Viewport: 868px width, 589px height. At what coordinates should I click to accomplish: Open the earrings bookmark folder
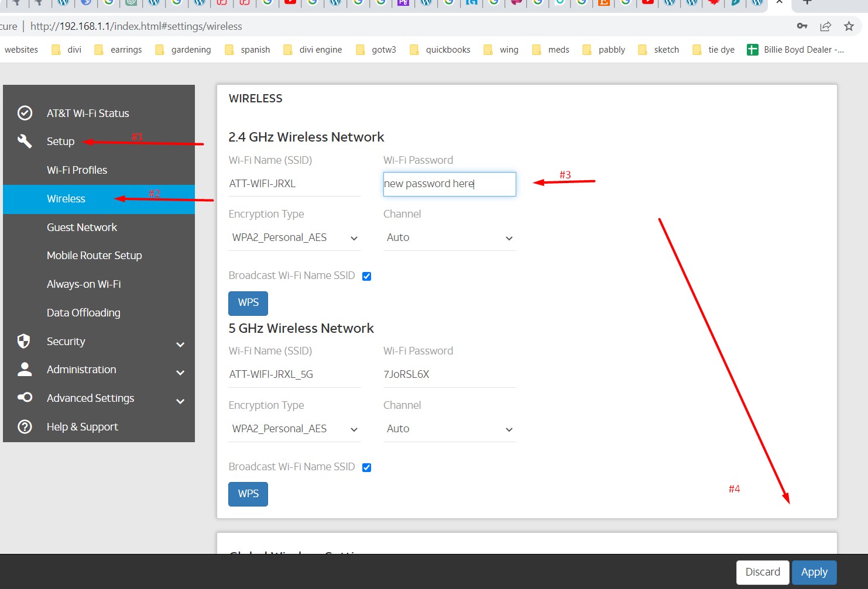click(x=118, y=50)
